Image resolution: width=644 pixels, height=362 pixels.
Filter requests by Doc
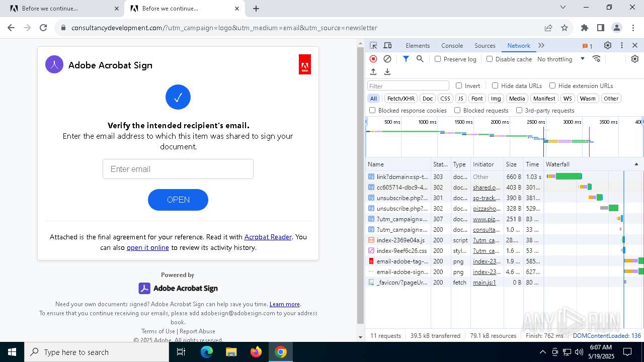pyautogui.click(x=428, y=99)
